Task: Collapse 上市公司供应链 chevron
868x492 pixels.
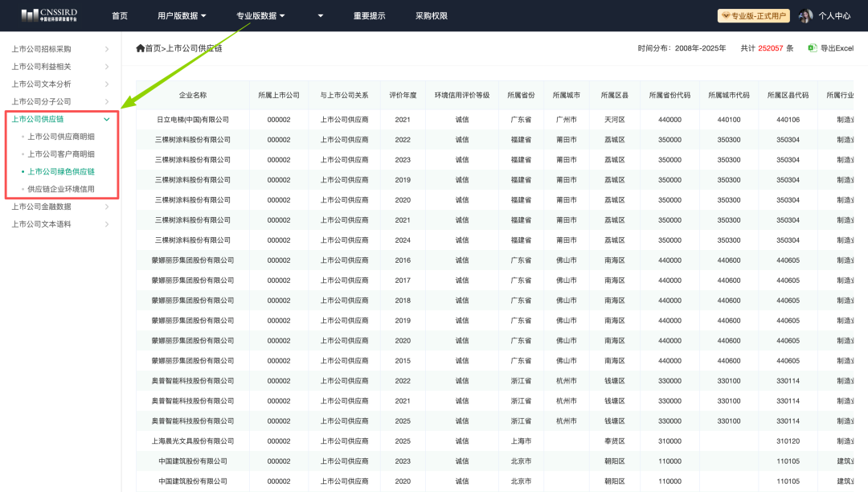Action: point(107,119)
